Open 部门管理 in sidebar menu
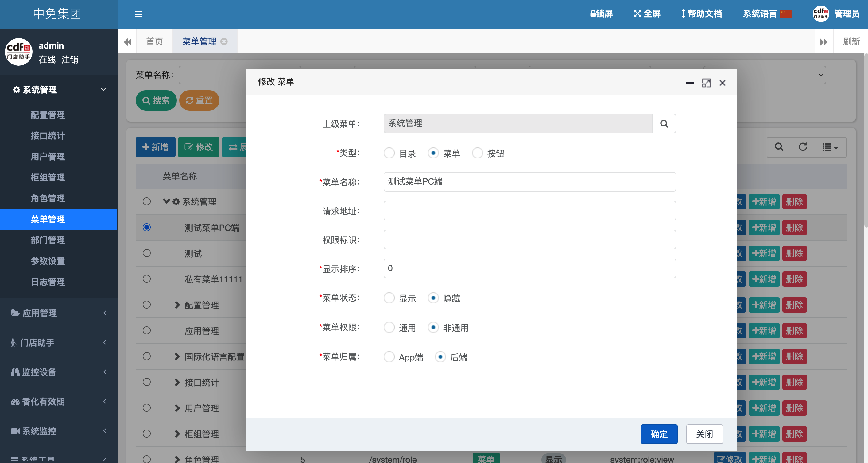 [48, 240]
